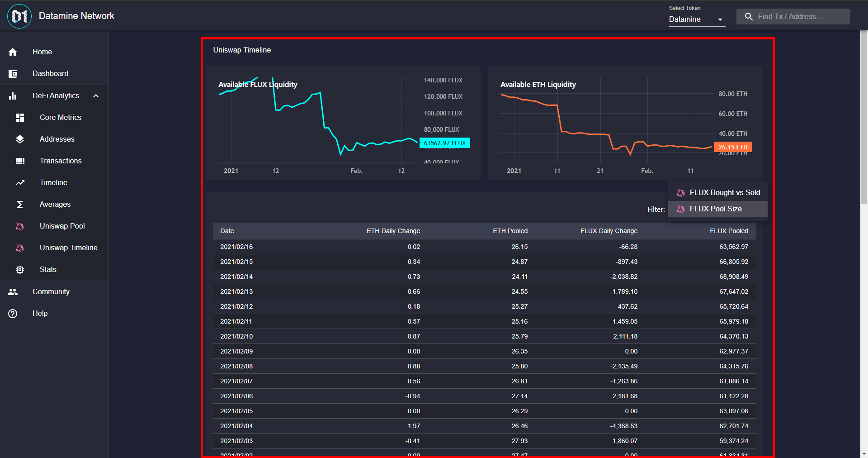The width and height of the screenshot is (868, 458).
Task: Click the Help question mark icon
Action: click(13, 314)
